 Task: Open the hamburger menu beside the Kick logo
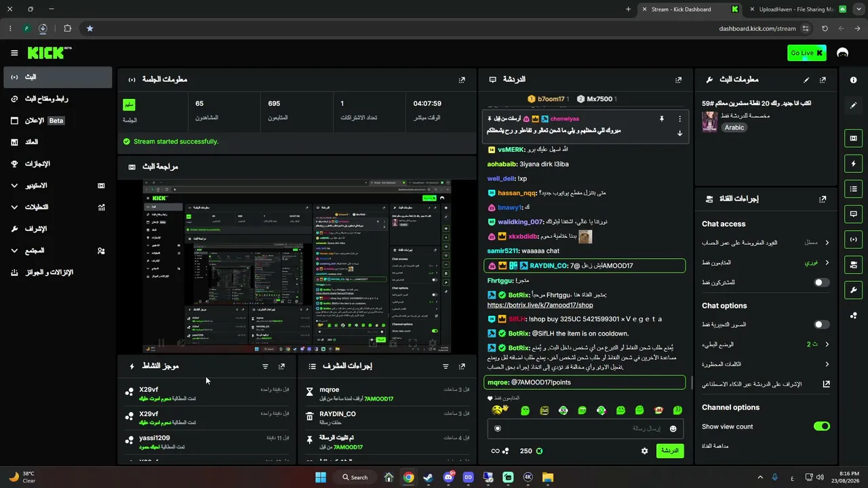click(x=14, y=53)
